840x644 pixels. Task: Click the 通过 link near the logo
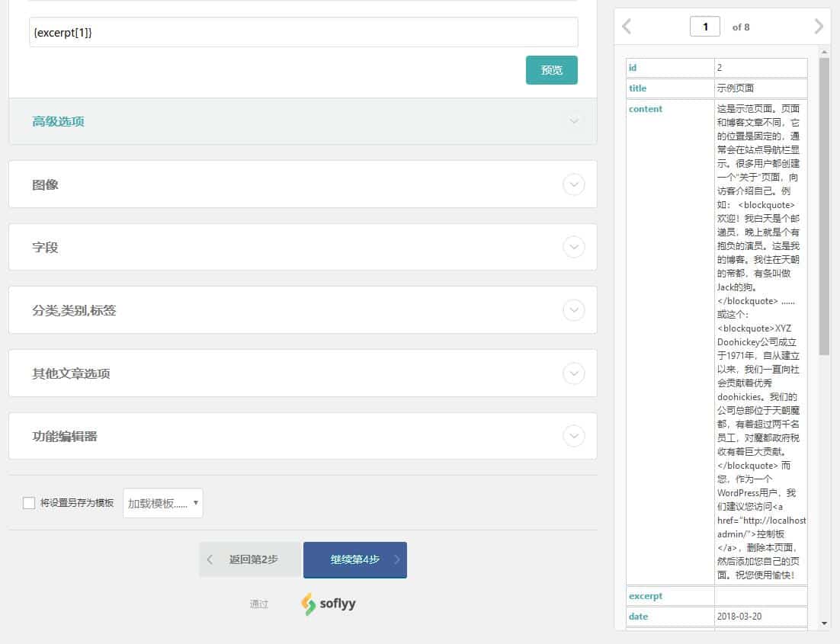[x=259, y=604]
